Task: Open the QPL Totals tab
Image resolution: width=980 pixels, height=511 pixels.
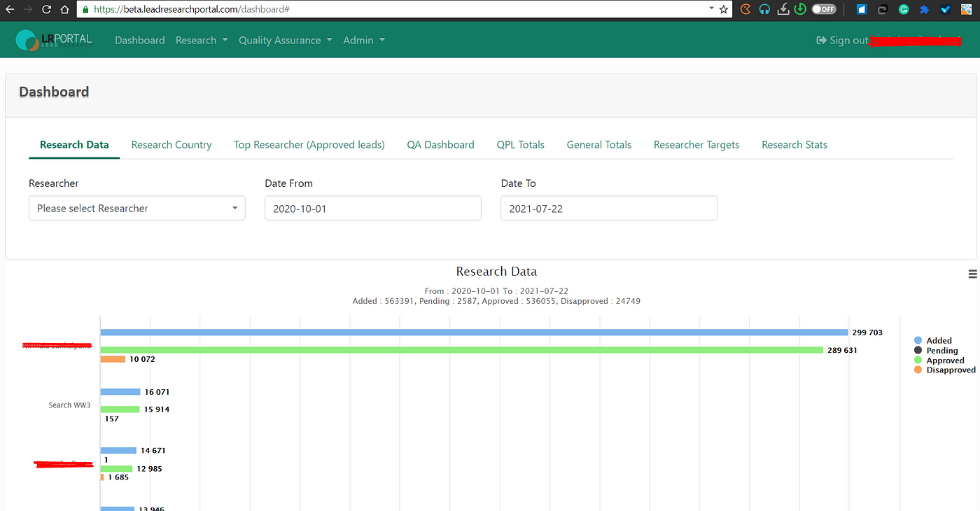Action: click(x=520, y=145)
